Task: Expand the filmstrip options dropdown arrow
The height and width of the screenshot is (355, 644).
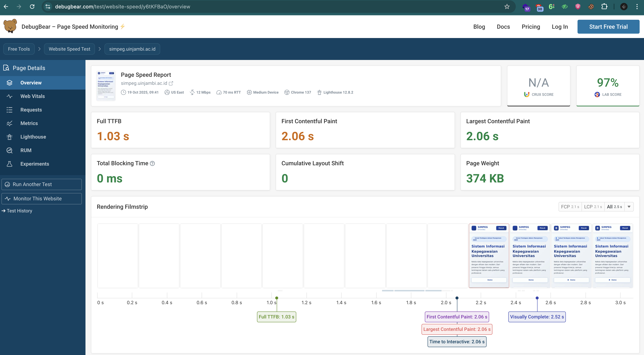Action: click(x=629, y=207)
